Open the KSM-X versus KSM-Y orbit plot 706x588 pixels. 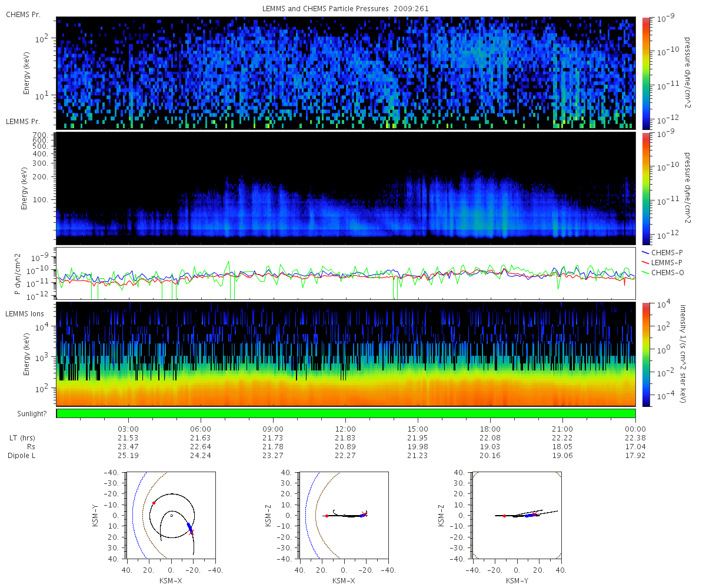[x=171, y=515]
